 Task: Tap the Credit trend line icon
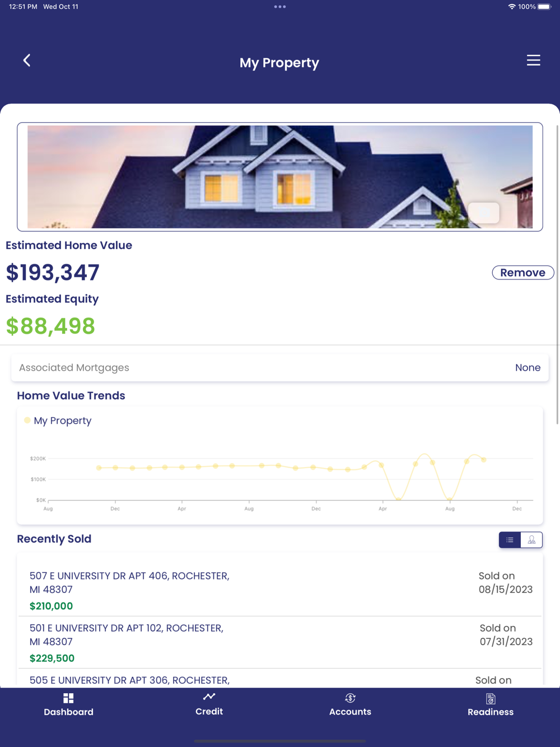[x=209, y=697]
